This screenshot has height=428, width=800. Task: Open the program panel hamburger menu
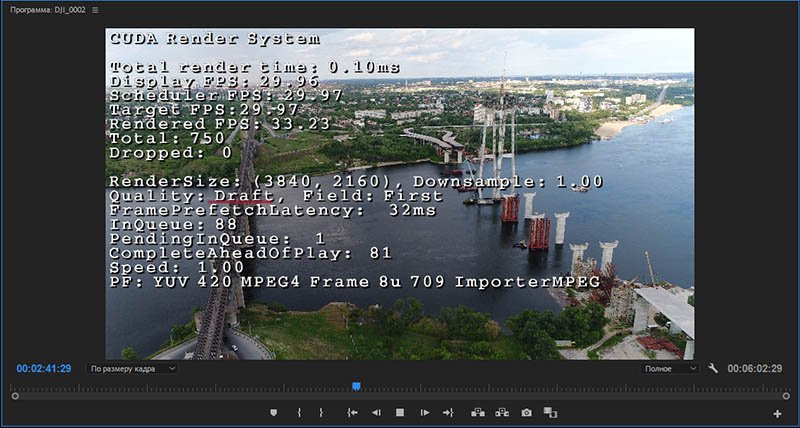(x=95, y=10)
